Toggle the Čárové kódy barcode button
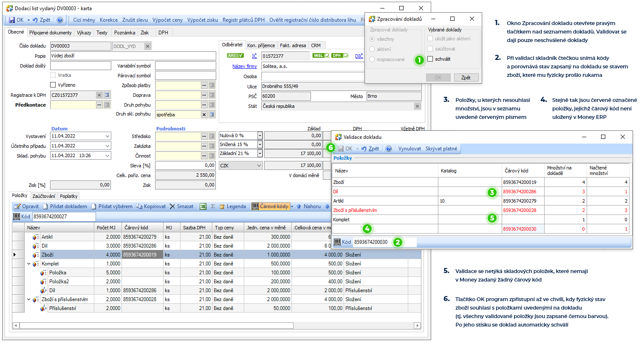The height and width of the screenshot is (344, 644). 270,206
